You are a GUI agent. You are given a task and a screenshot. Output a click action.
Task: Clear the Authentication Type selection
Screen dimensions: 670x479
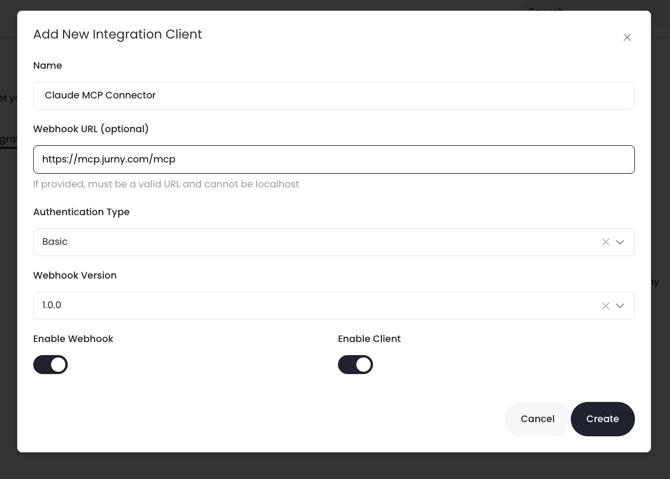pos(605,242)
